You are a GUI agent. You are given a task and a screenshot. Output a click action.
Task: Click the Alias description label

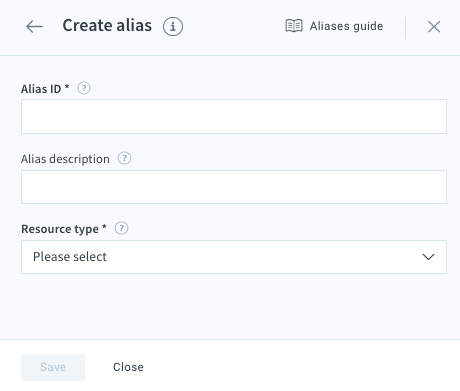[x=65, y=159]
